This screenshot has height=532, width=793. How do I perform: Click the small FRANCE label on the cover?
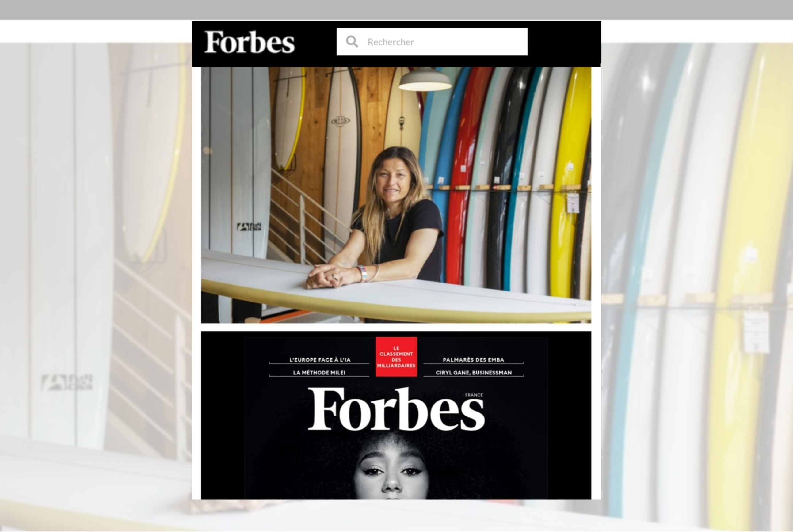tap(474, 395)
